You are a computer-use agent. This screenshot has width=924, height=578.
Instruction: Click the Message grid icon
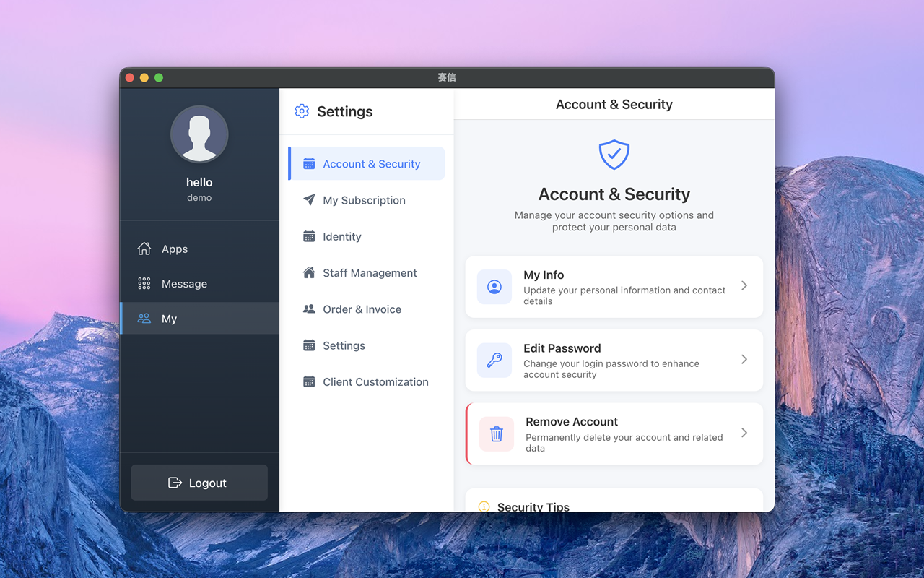point(144,283)
